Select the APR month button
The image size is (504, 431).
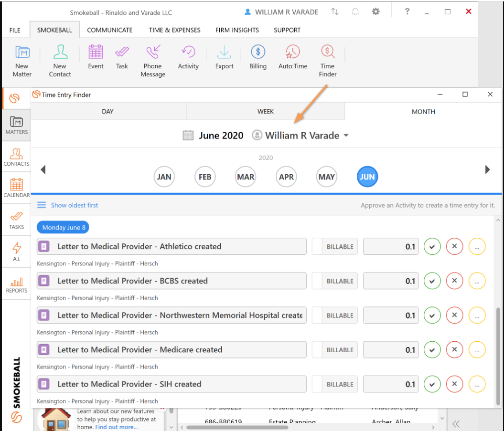coord(286,177)
